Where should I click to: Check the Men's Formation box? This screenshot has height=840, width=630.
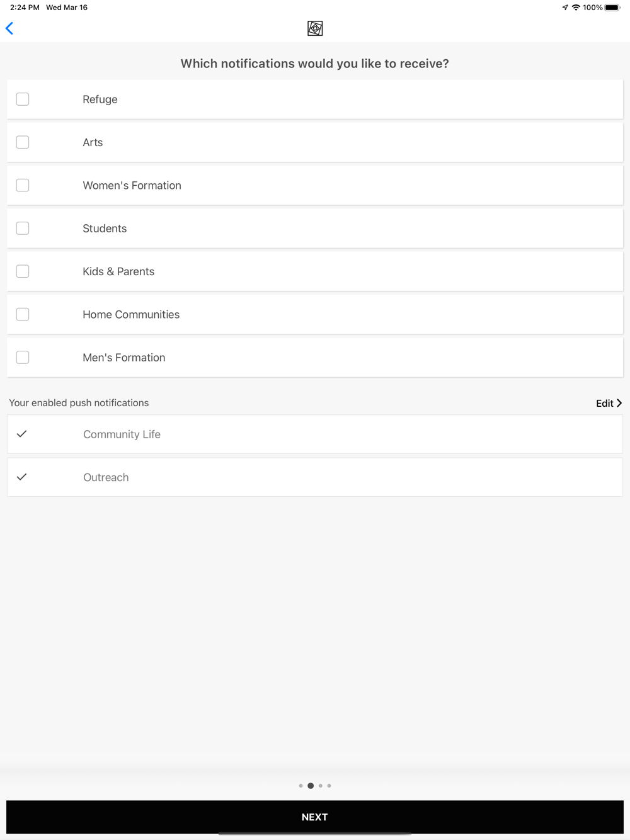tap(23, 357)
